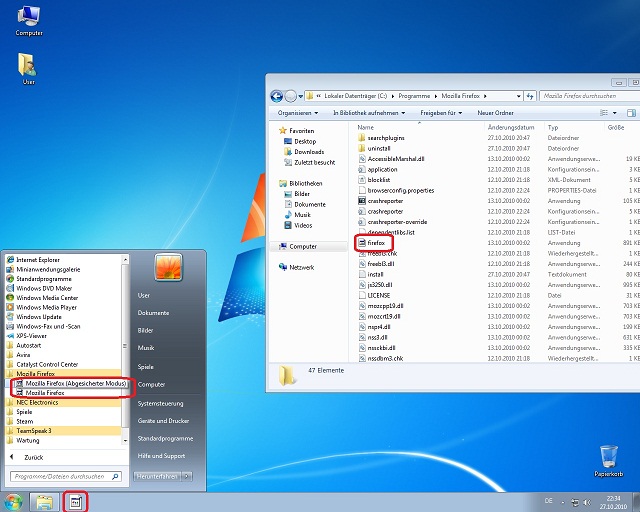Click the Herunterfahren button

tap(157, 476)
